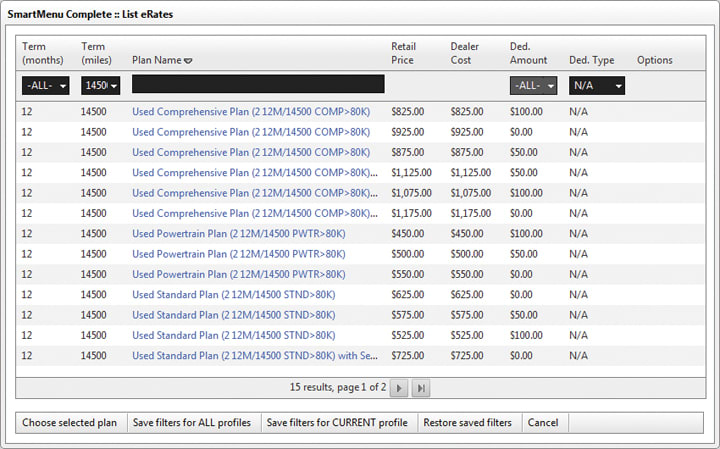The width and height of the screenshot is (720, 449).
Task: Jump to last page of results
Action: point(421,387)
